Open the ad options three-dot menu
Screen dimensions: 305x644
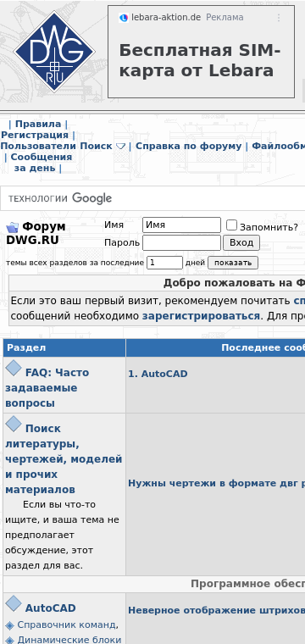click(279, 18)
